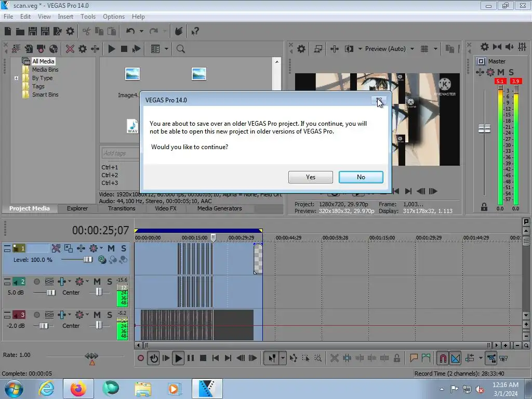Select the All Media tree item
The width and height of the screenshot is (532, 399).
[43, 61]
